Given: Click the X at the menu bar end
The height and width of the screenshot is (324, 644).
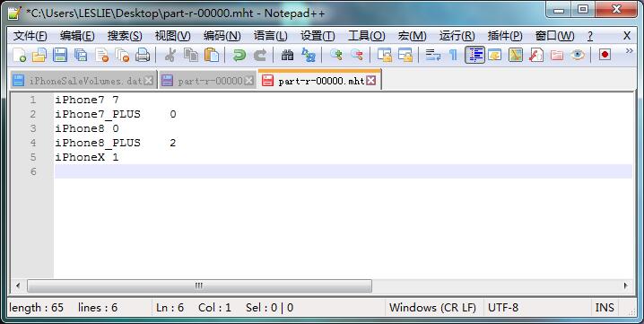Looking at the screenshot, I should (x=627, y=36).
